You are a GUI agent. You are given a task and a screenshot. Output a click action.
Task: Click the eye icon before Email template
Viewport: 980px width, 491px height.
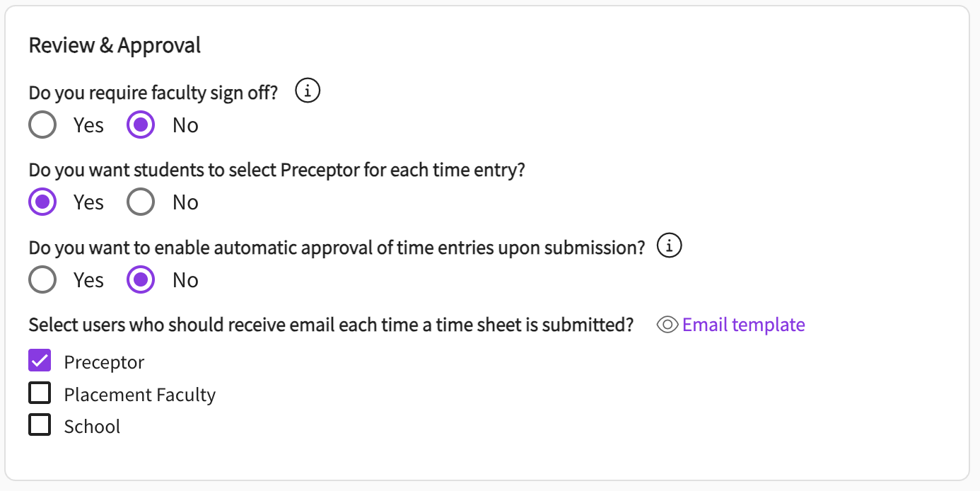pos(667,325)
